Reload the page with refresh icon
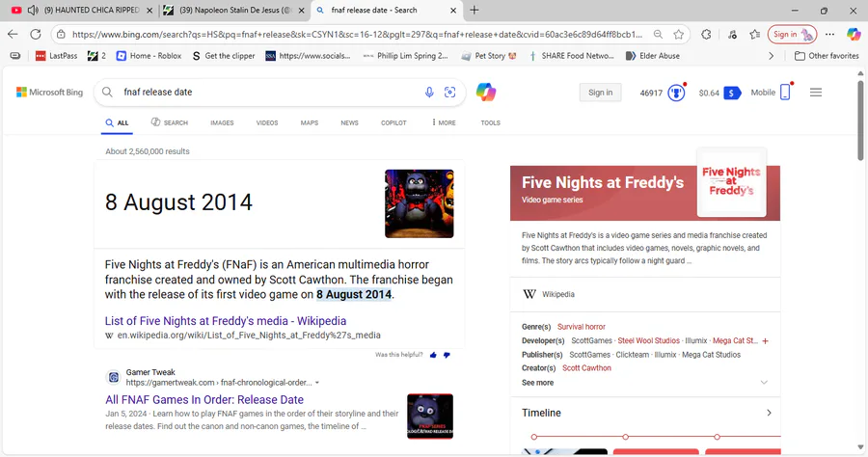 coord(36,35)
